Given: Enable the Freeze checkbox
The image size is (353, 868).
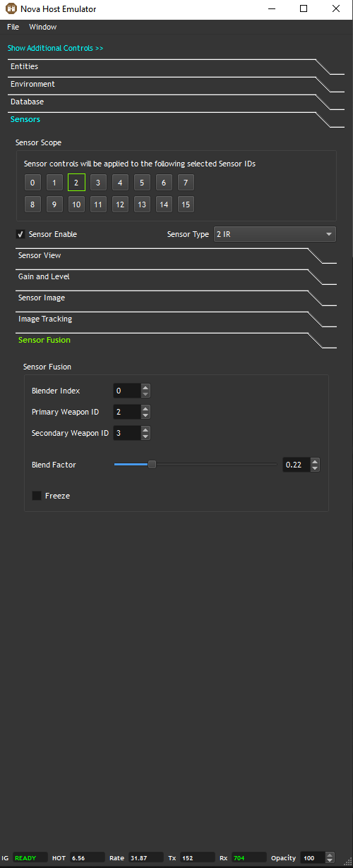Looking at the screenshot, I should point(37,496).
